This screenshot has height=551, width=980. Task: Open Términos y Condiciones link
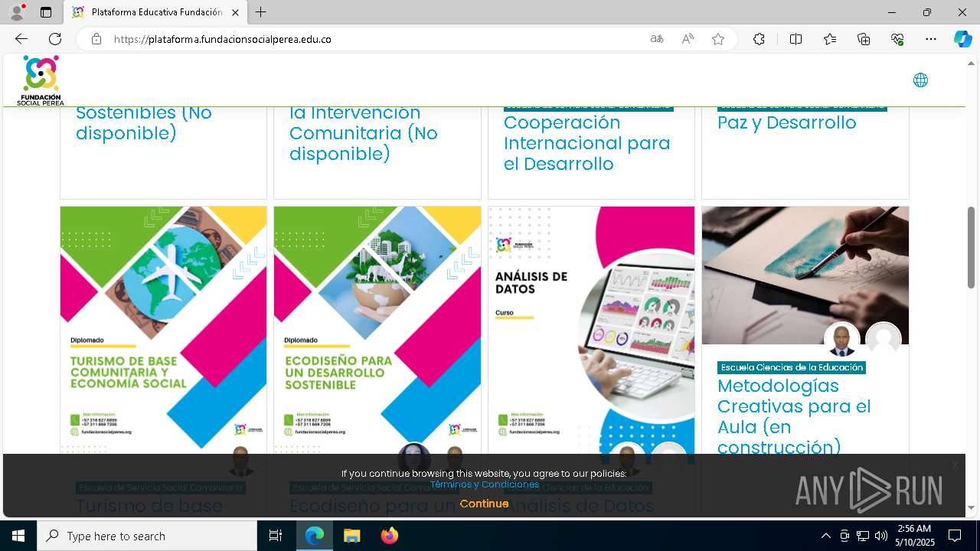point(485,484)
